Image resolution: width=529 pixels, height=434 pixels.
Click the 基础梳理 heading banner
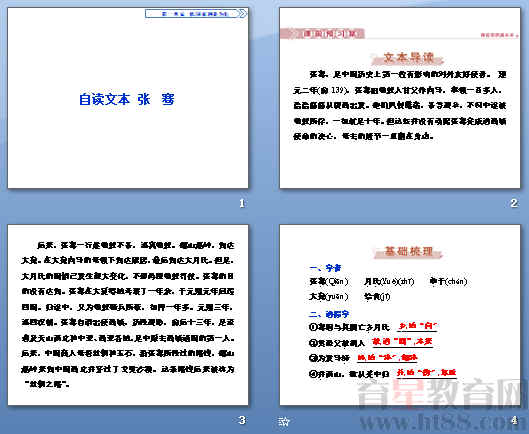click(408, 251)
